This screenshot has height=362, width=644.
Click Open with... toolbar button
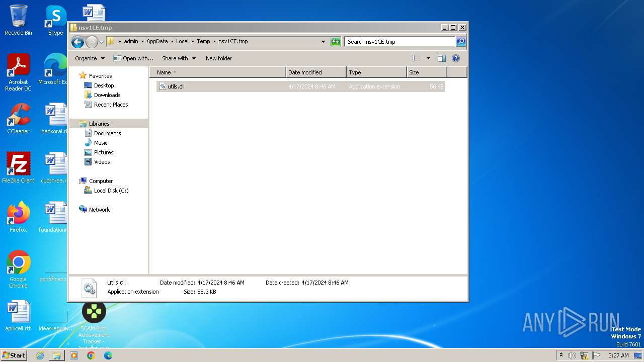133,58
